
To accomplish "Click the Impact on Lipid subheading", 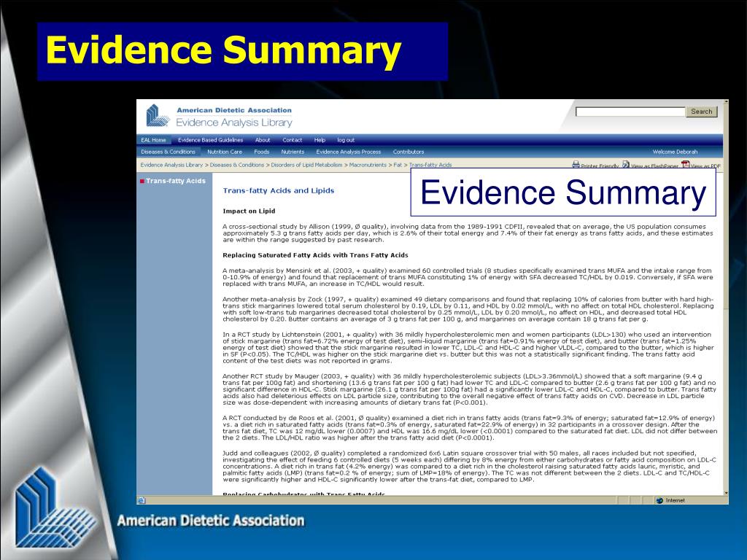I will point(249,211).
